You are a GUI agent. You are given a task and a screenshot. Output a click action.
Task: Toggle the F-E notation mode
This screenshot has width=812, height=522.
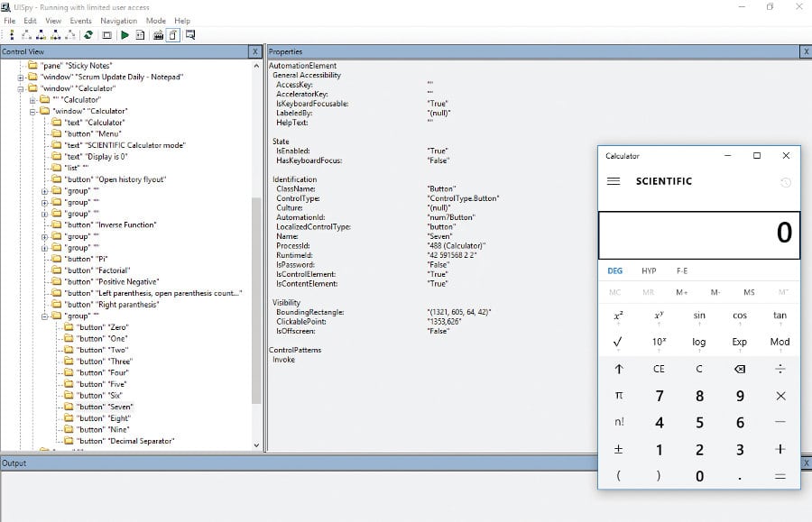[682, 270]
